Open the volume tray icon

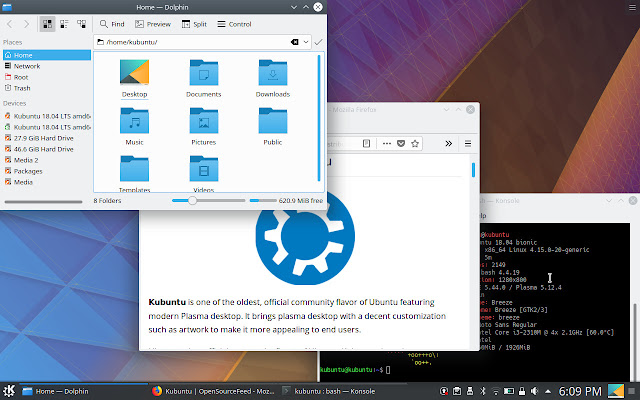click(534, 391)
